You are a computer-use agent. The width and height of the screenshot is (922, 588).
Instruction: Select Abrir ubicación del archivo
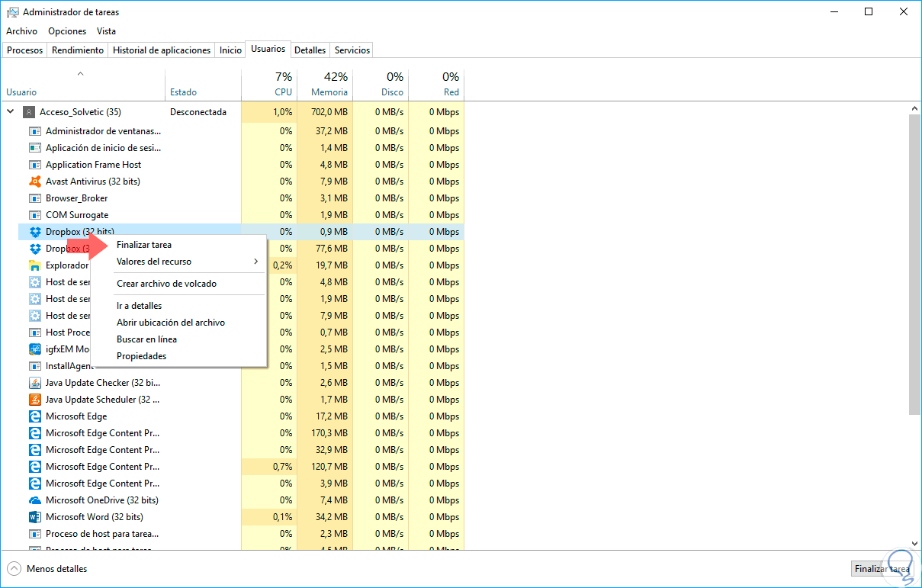coord(171,323)
